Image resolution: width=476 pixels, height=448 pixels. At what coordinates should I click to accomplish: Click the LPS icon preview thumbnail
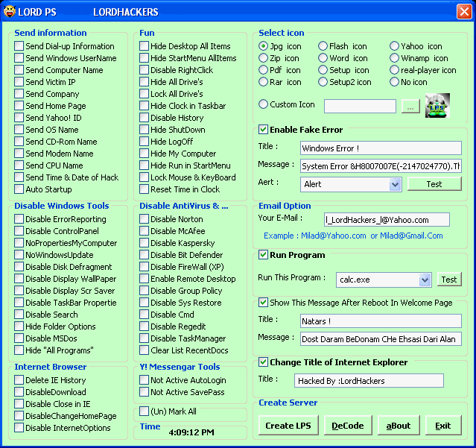click(437, 106)
